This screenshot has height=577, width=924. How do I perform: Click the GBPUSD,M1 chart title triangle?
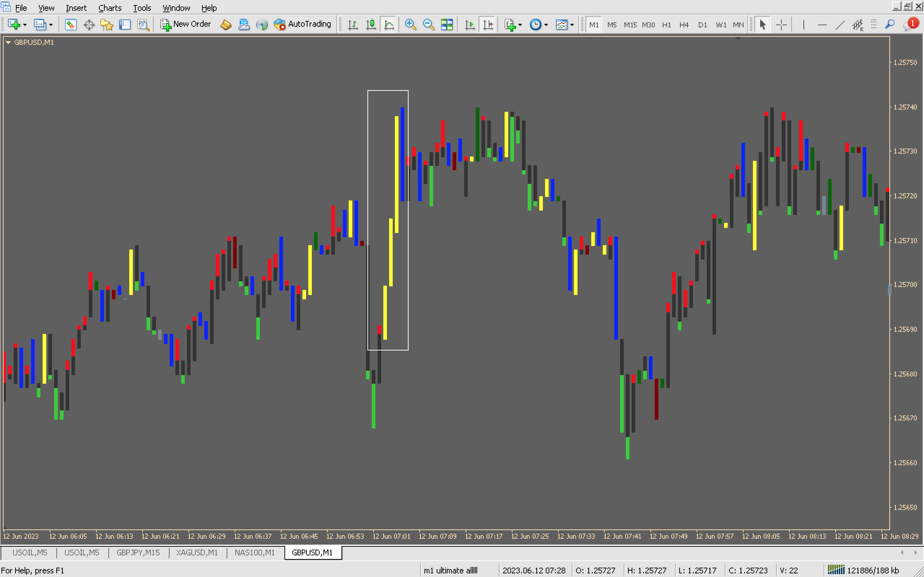point(8,42)
